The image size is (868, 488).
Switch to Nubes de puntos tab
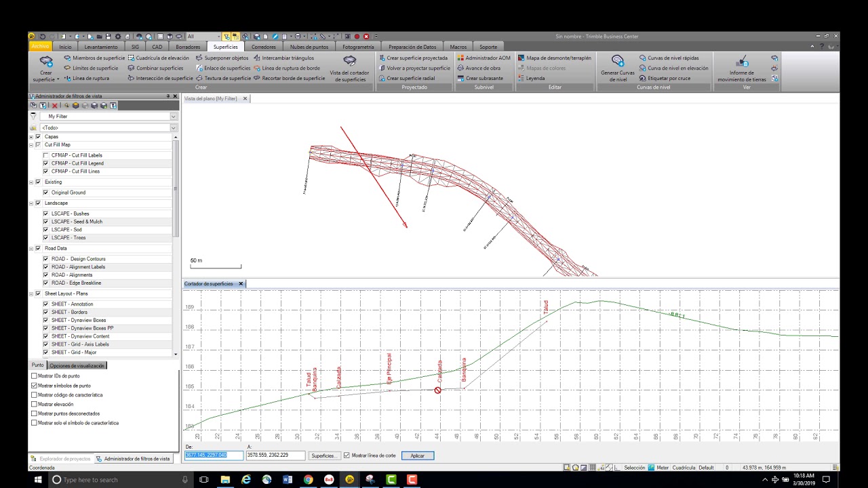tap(309, 47)
